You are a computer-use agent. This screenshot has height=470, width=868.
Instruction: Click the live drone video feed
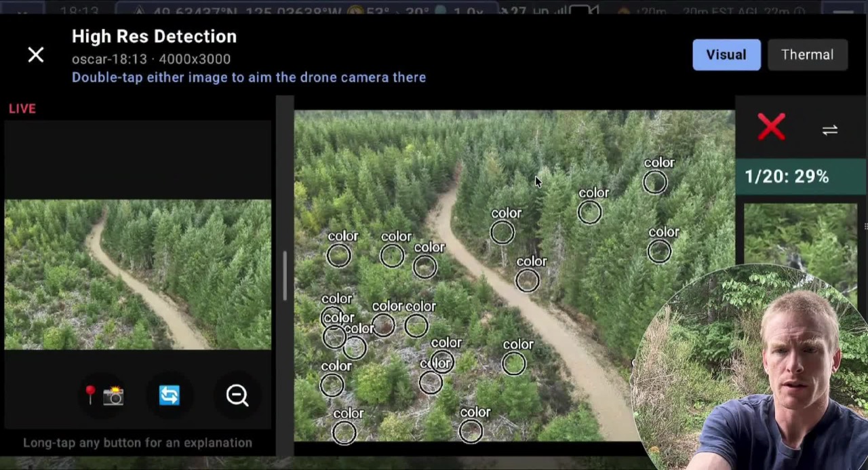tap(138, 275)
